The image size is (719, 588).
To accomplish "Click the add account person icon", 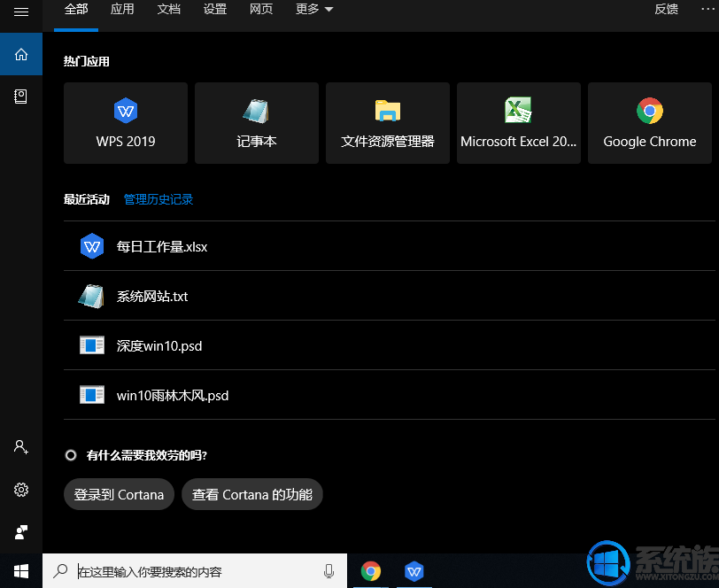I will (21, 446).
